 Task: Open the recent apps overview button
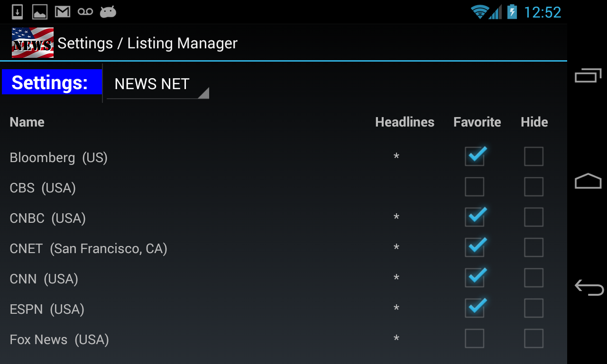tap(588, 75)
